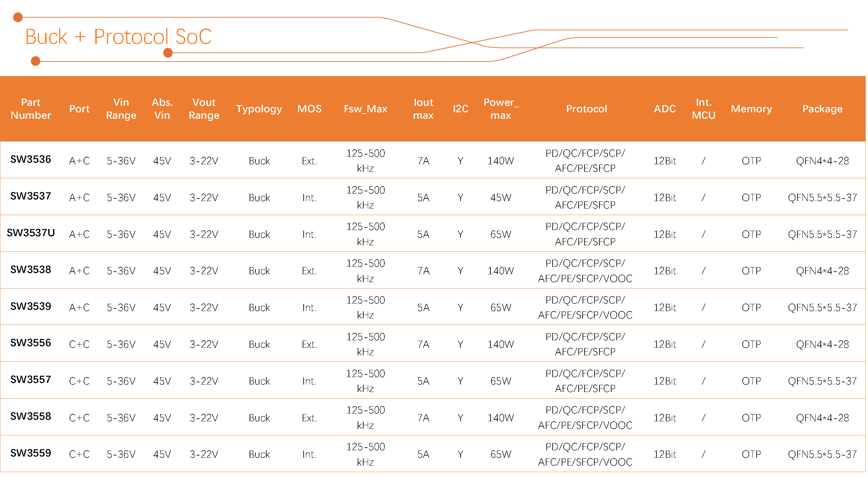This screenshot has width=868, height=488.
Task: Click the orange dot beside the title
Action: click(168, 53)
